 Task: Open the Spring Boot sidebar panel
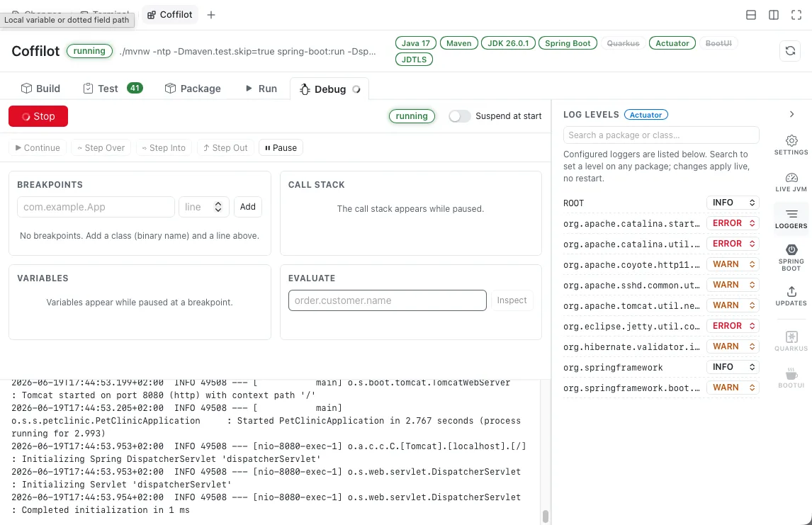point(791,257)
